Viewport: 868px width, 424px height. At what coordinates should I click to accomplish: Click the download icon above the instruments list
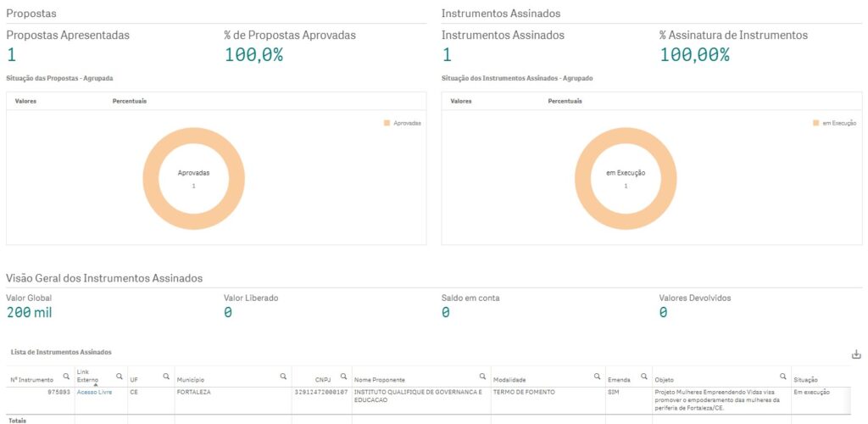pyautogui.click(x=856, y=354)
